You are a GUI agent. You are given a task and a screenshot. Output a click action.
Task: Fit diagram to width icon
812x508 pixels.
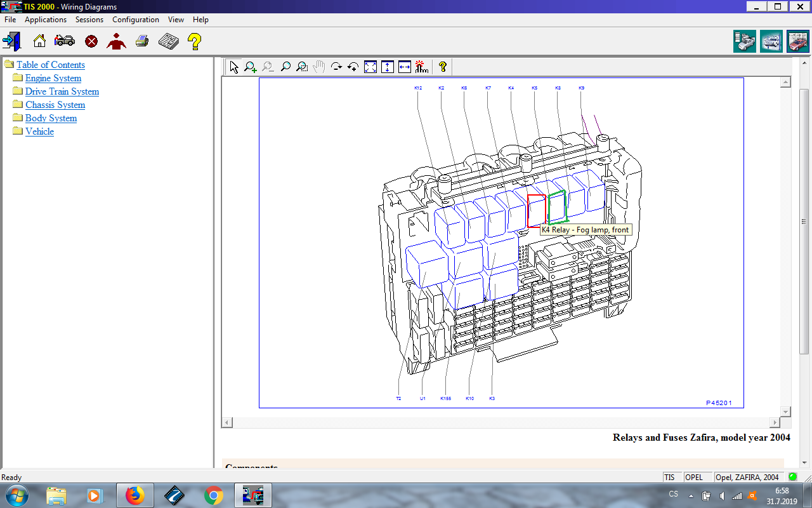click(x=405, y=67)
